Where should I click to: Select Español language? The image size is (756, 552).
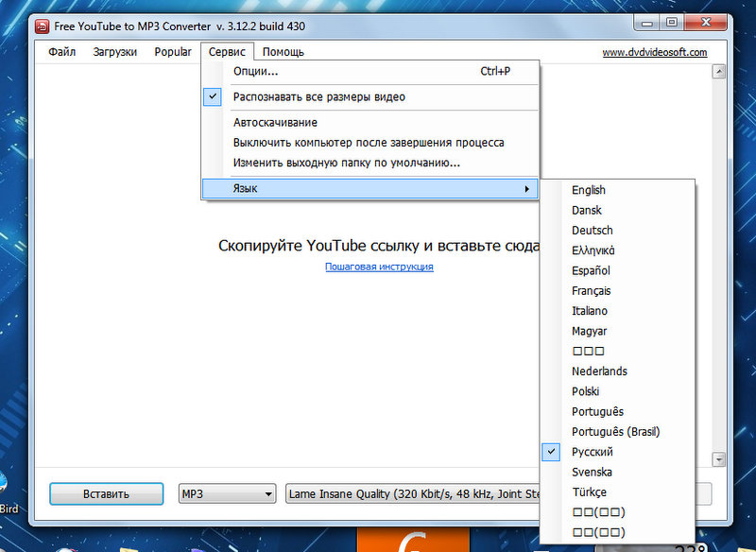click(618, 271)
